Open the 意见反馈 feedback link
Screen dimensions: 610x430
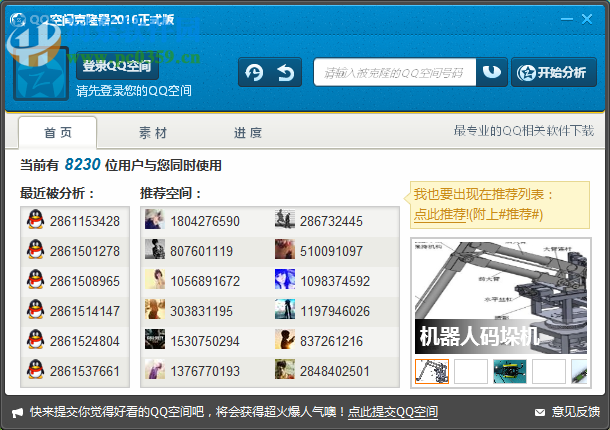click(x=575, y=412)
